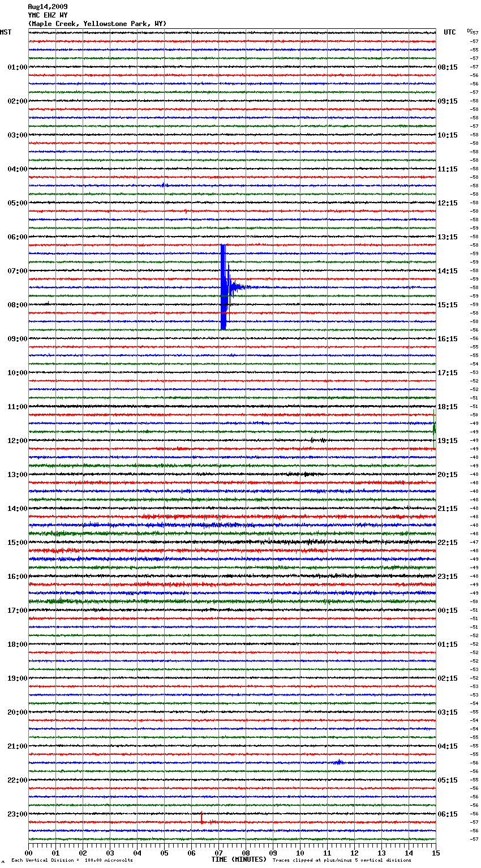Viewport: 481px width, 868px height.
Task: Click the 15:15 UTC time label
Action: click(x=448, y=305)
